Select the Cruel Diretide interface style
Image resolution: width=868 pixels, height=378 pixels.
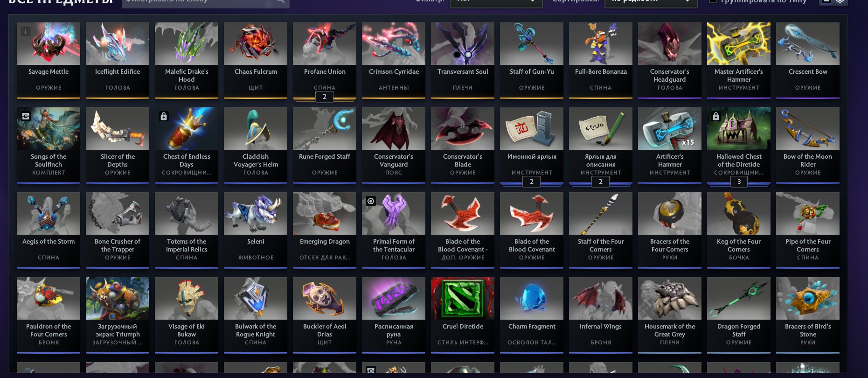click(x=463, y=315)
